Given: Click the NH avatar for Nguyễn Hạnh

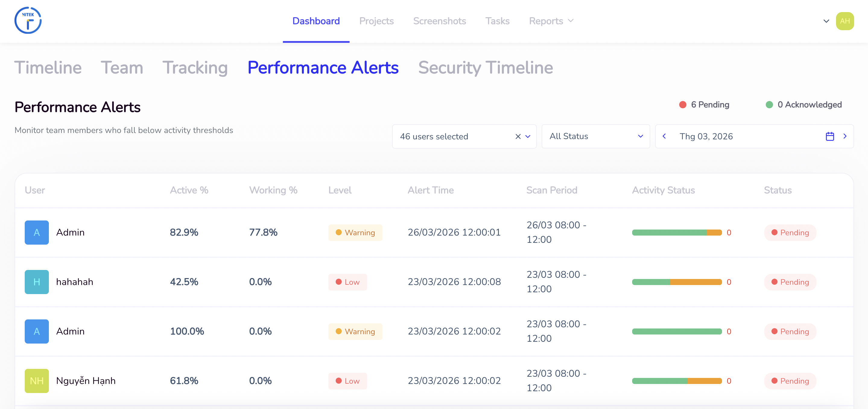Looking at the screenshot, I should [x=37, y=381].
